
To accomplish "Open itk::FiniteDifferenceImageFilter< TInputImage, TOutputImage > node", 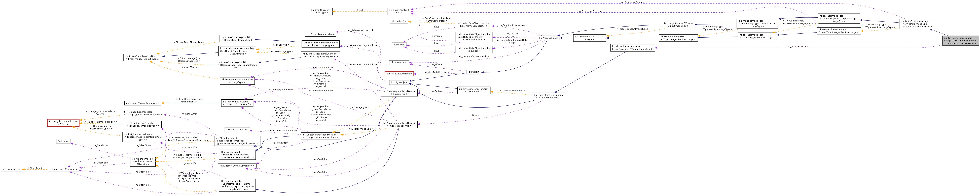I will (x=839, y=31).
